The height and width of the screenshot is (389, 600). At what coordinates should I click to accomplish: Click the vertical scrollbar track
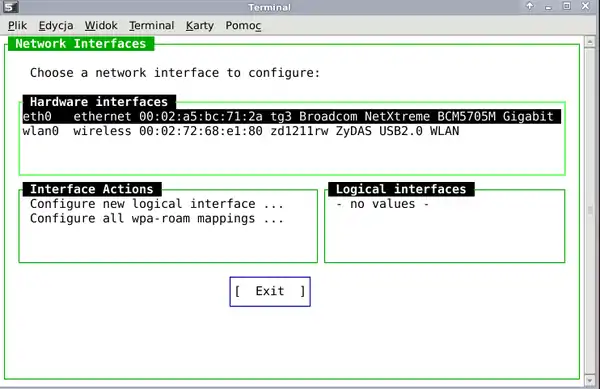tap(590, 211)
